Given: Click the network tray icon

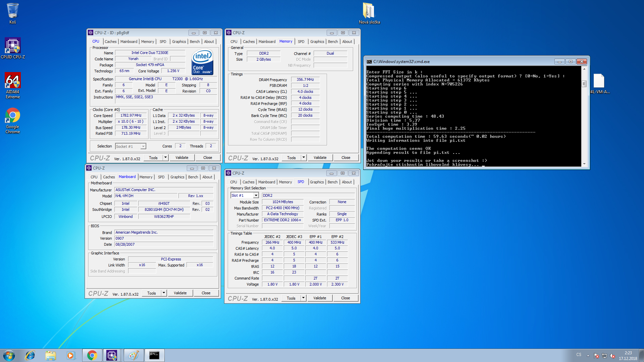Looking at the screenshot, I should (x=604, y=355).
